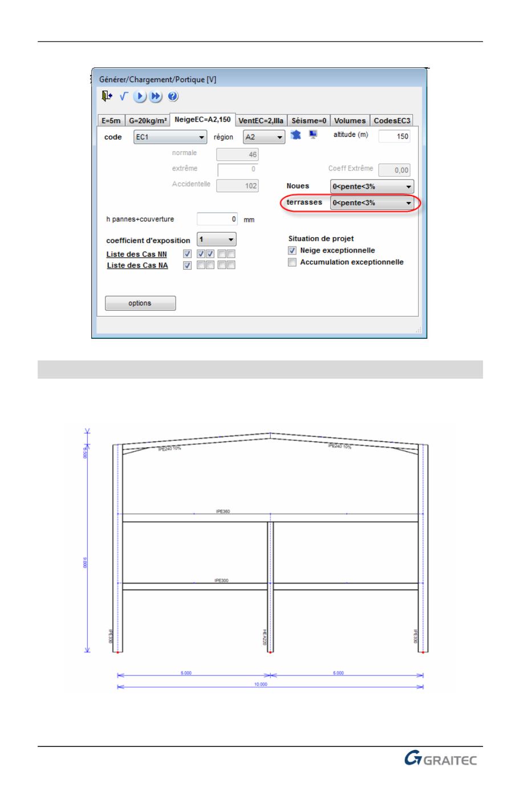
Task: Toggle first Liste des Cas NA checkbox
Action: [x=187, y=265]
